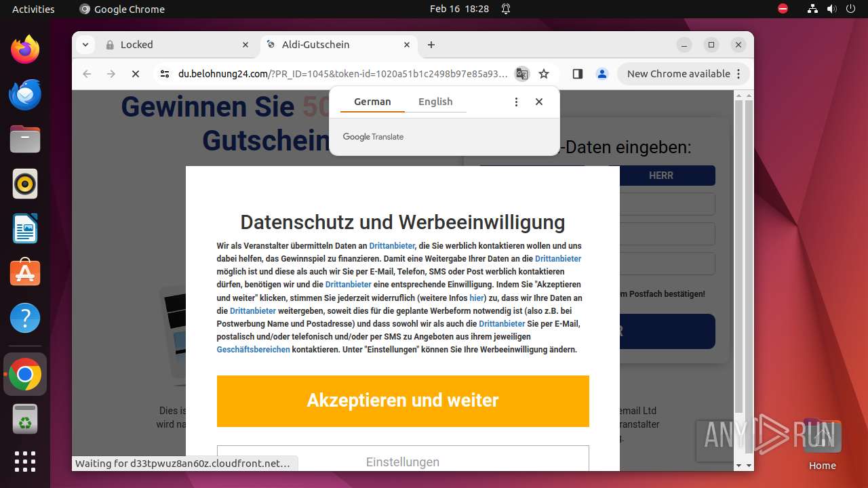Viewport: 868px width, 488px height.
Task: Select the HERR salutation button
Action: pyautogui.click(x=661, y=176)
